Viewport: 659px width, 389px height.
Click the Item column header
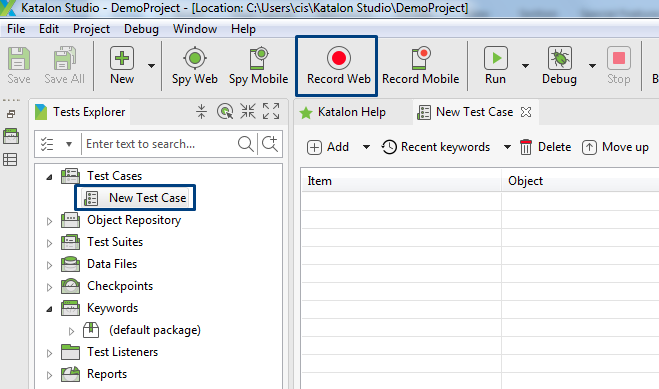click(401, 181)
